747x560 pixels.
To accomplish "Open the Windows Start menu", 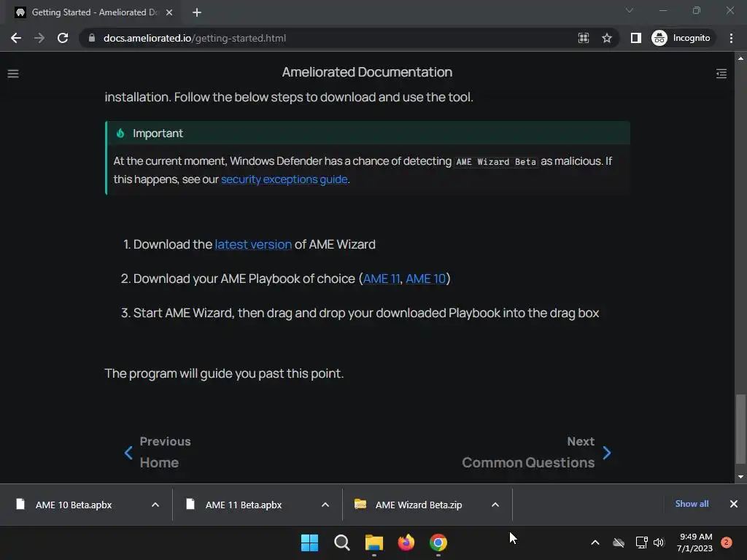I will 309,542.
